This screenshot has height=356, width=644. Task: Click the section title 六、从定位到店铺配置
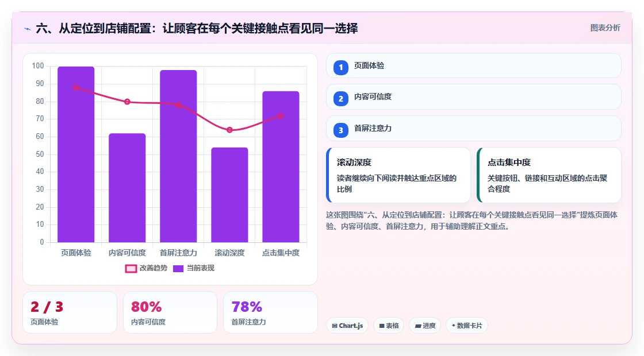point(197,28)
